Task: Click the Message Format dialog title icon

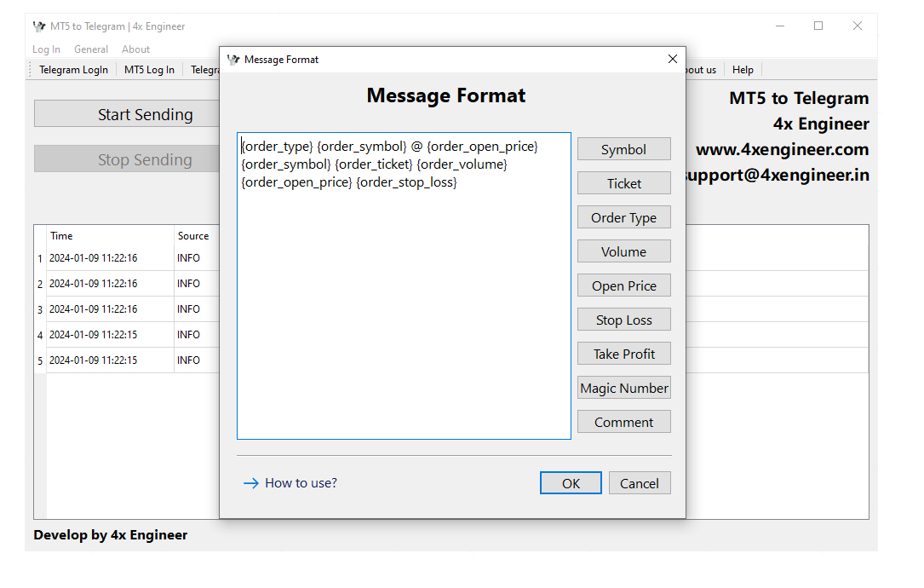Action: tap(233, 60)
